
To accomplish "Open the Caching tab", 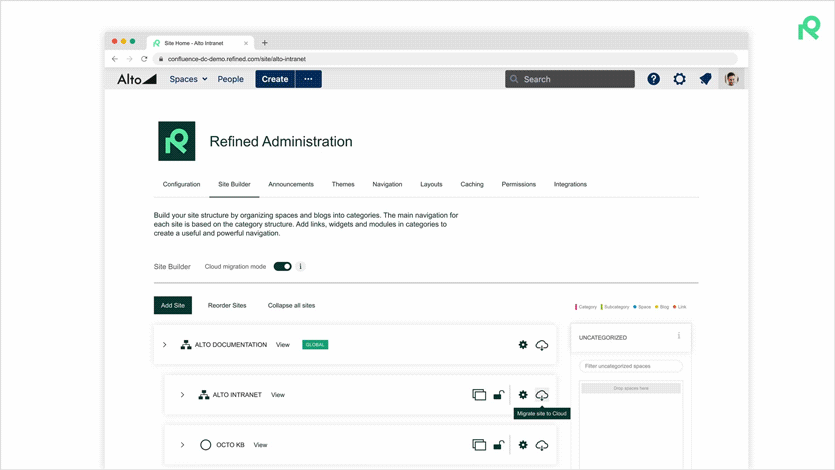I will pyautogui.click(x=472, y=184).
